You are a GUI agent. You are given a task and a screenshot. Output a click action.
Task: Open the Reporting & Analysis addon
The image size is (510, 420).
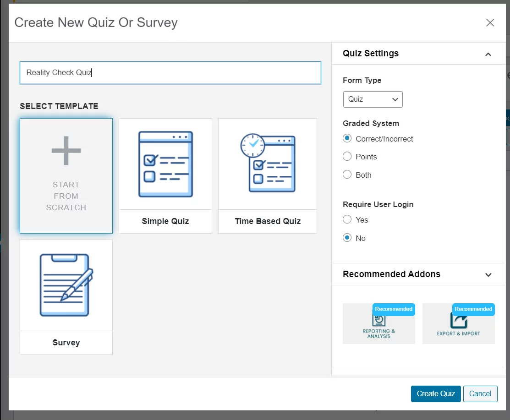pyautogui.click(x=379, y=323)
